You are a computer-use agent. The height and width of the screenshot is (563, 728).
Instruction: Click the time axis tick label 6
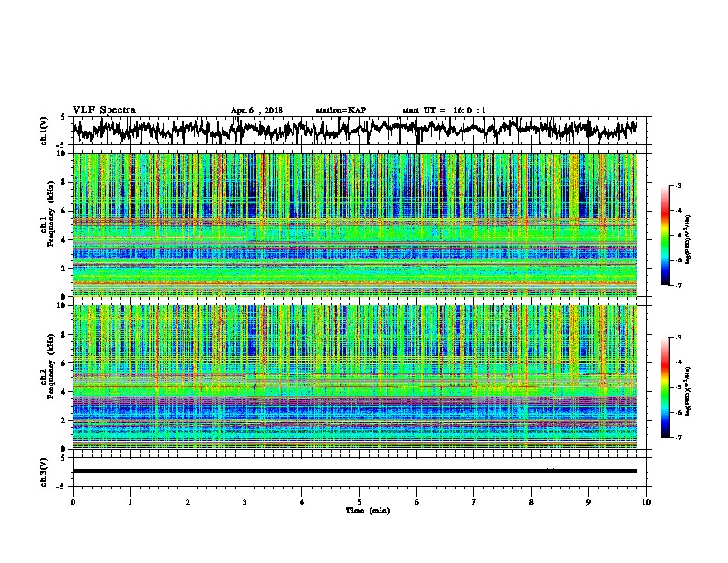click(417, 502)
